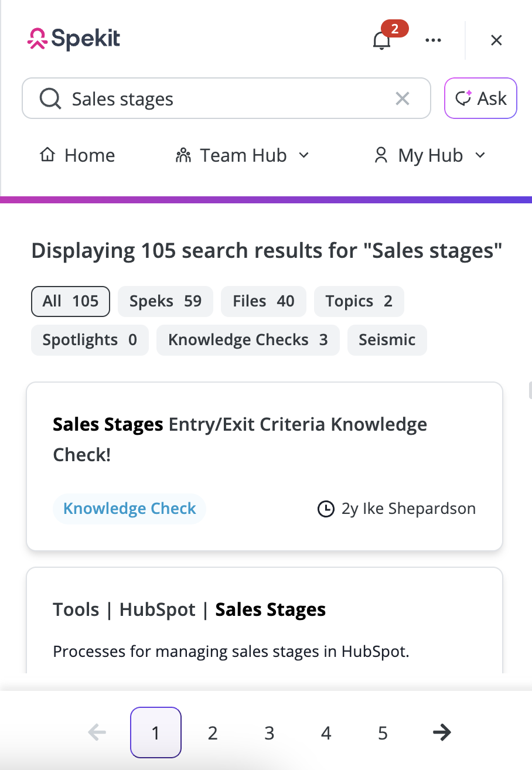The height and width of the screenshot is (770, 532).
Task: Click the 'Displaying 105 search results' heading
Action: pos(267,251)
